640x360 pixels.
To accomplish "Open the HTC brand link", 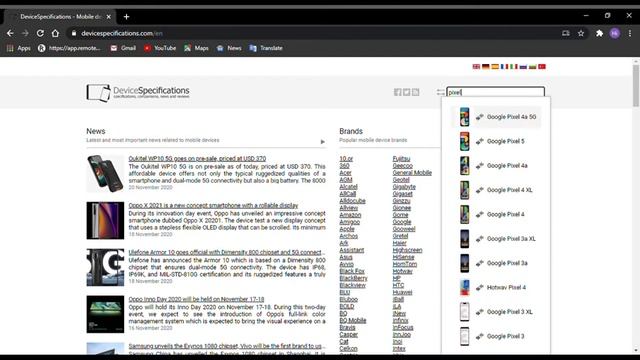I will click(x=398, y=285).
